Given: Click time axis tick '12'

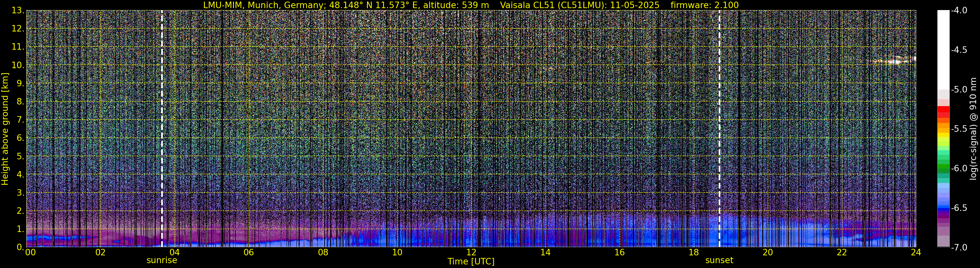Looking at the screenshot, I should pos(471,252).
